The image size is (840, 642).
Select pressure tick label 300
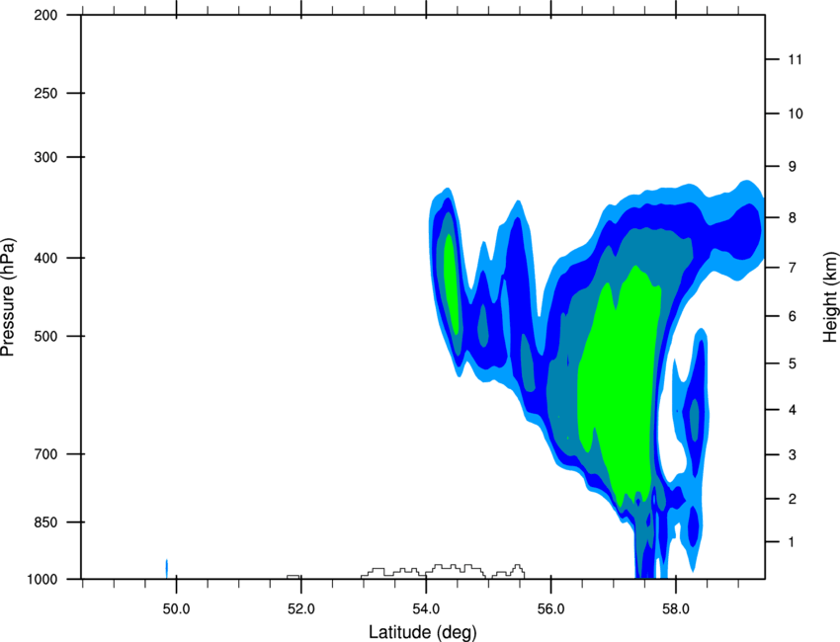pos(45,157)
